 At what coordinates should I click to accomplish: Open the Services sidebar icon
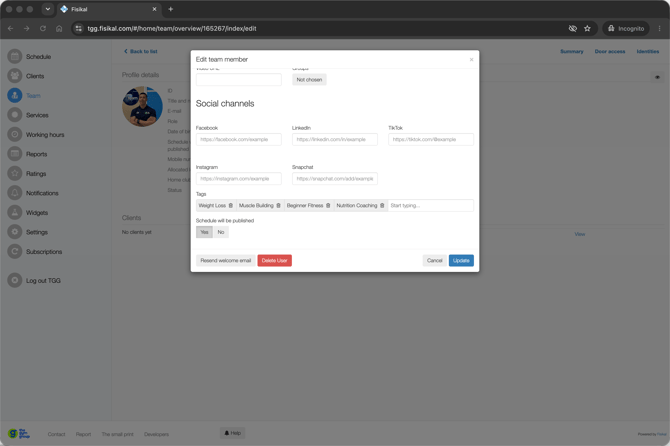pos(15,115)
